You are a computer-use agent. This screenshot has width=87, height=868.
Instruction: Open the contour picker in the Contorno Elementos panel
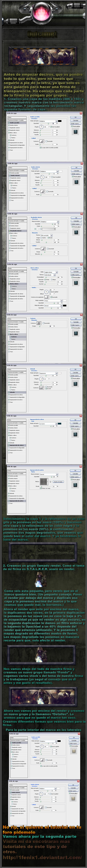39,323
